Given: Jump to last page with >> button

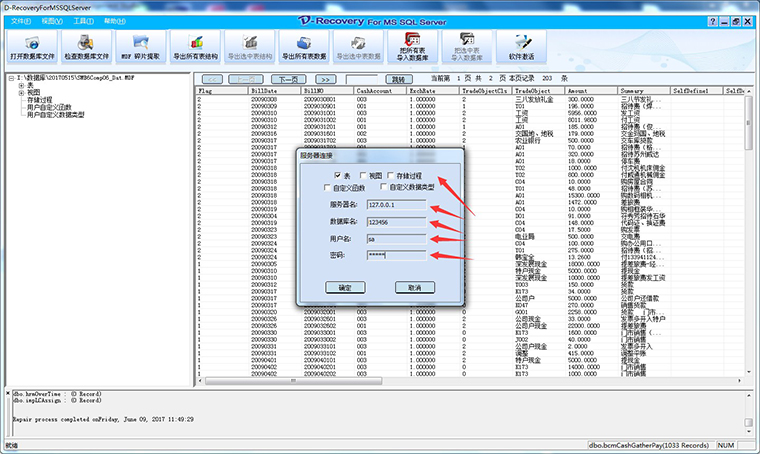Looking at the screenshot, I should 326,79.
